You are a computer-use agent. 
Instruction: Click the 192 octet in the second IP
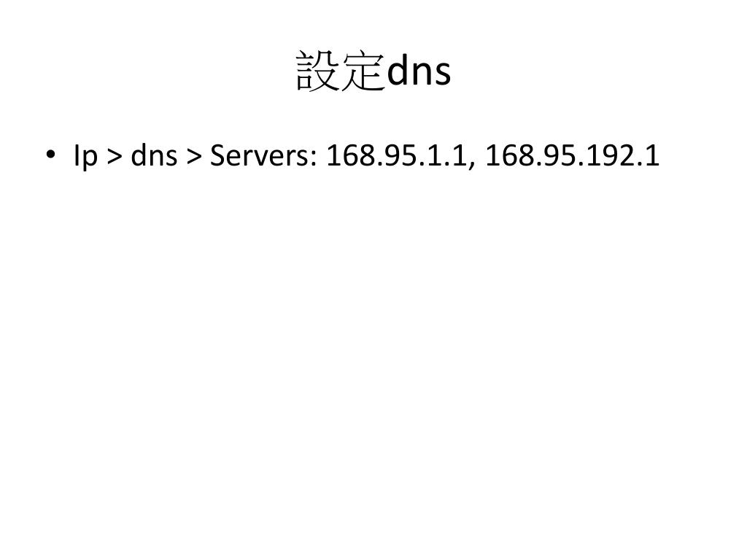(608, 155)
